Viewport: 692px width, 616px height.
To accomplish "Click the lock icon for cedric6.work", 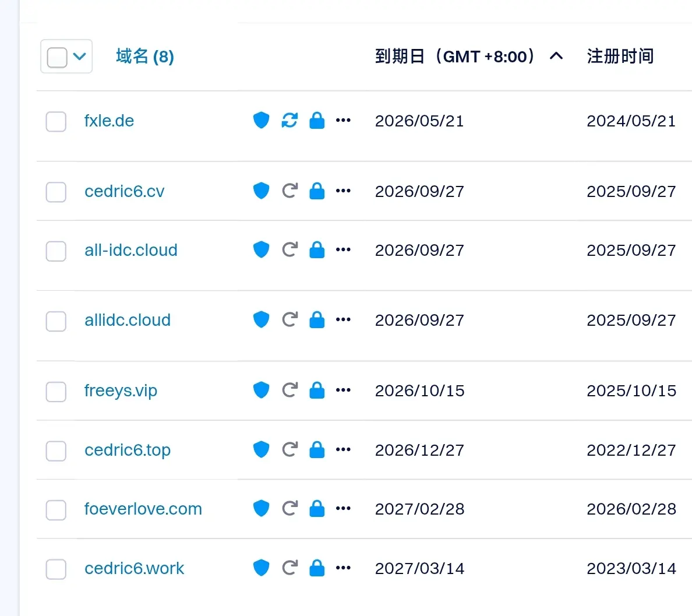I will [317, 568].
